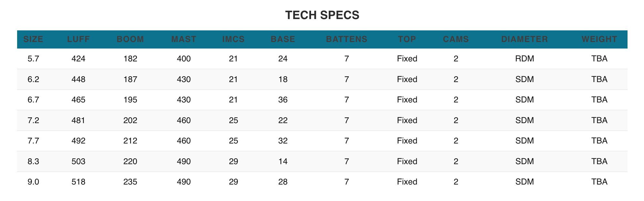Click the TOP column header
Image resolution: width=644 pixels, height=201 pixels.
[x=407, y=39]
